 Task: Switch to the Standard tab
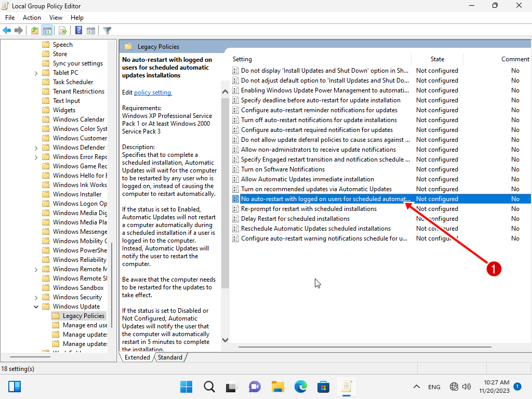(x=170, y=357)
